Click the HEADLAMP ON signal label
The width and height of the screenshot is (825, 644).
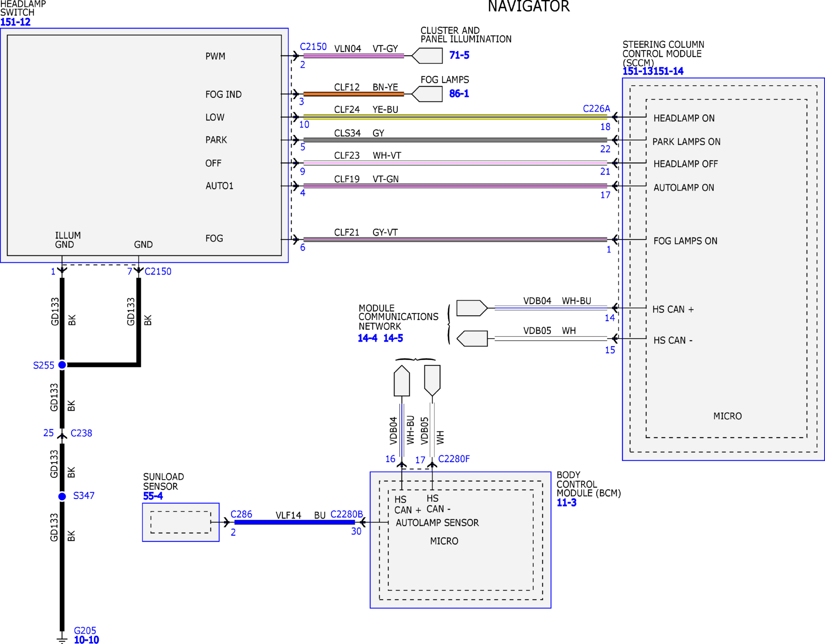point(684,118)
